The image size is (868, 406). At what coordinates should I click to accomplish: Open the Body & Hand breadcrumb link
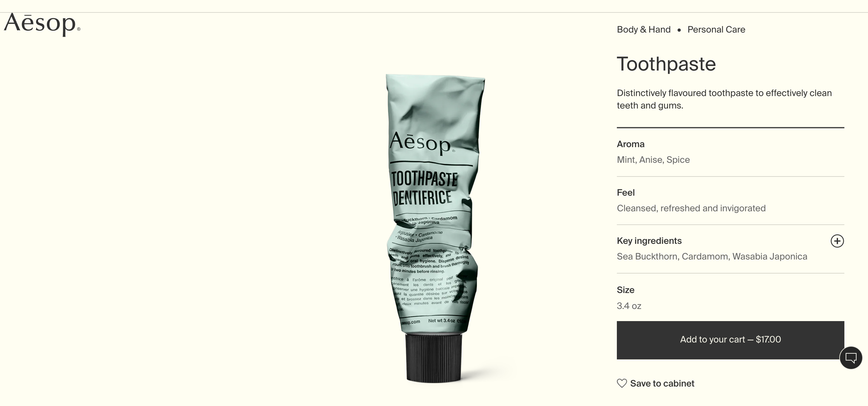644,30
